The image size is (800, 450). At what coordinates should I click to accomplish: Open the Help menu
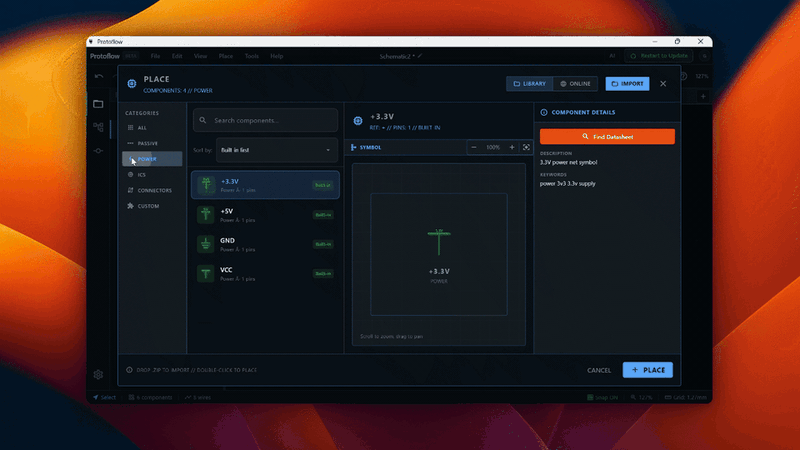pyautogui.click(x=277, y=56)
